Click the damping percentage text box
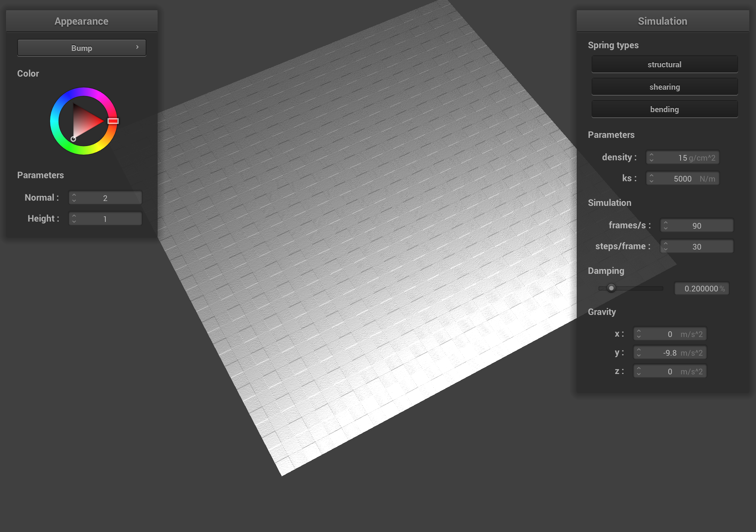This screenshot has height=532, width=756. [x=701, y=288]
